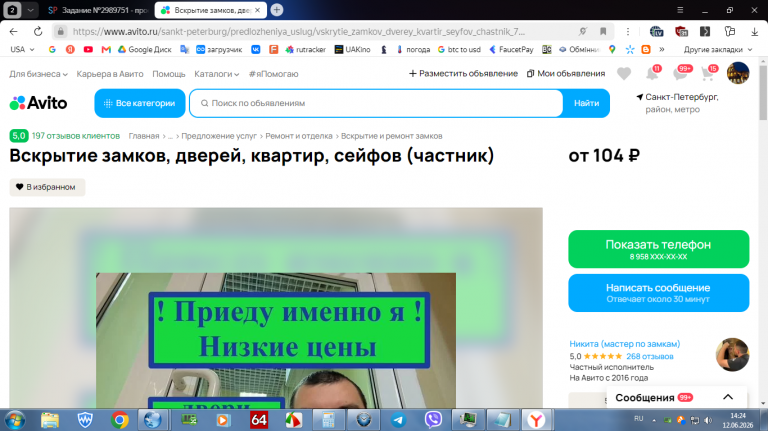Image resolution: width=768 pixels, height=431 pixels.
Task: Click the RU language indicator in the tray
Action: [638, 419]
